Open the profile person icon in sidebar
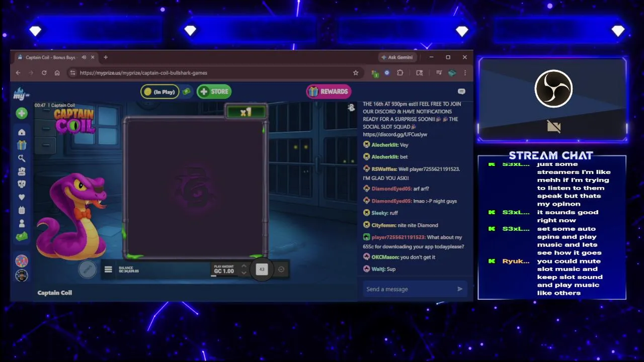 pyautogui.click(x=22, y=223)
